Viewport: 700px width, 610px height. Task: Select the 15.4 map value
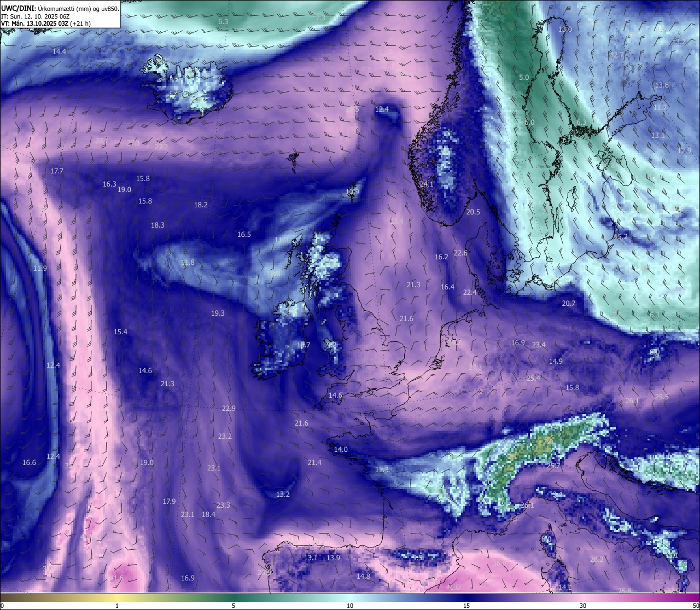click(120, 332)
